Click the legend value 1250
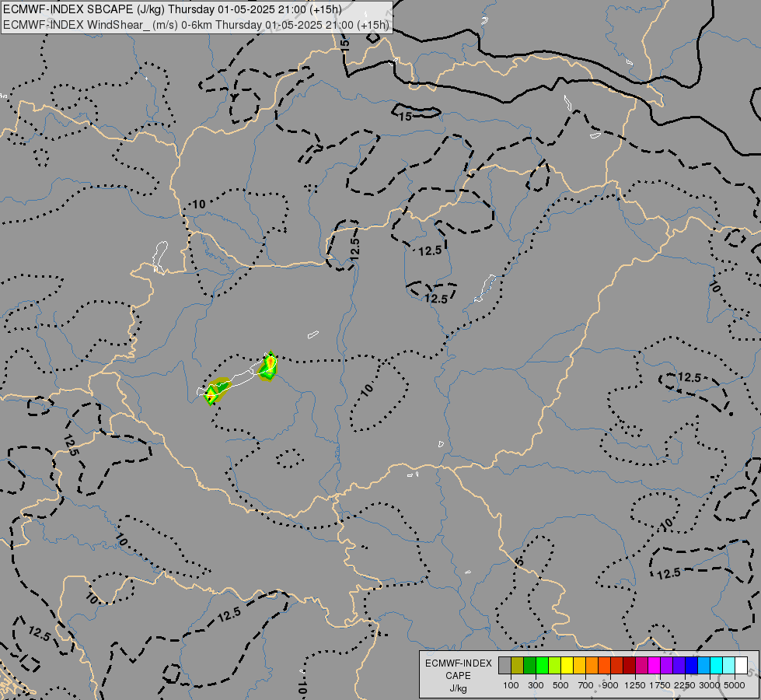This screenshot has width=761, height=700. point(635,685)
